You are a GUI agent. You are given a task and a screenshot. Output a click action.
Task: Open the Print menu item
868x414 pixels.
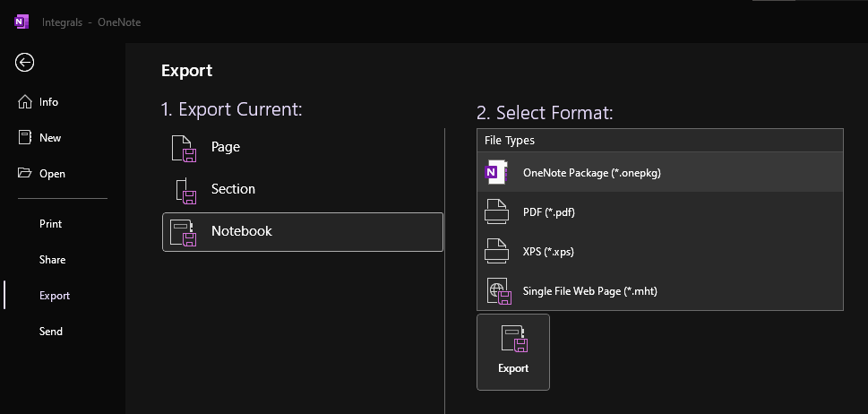51,224
